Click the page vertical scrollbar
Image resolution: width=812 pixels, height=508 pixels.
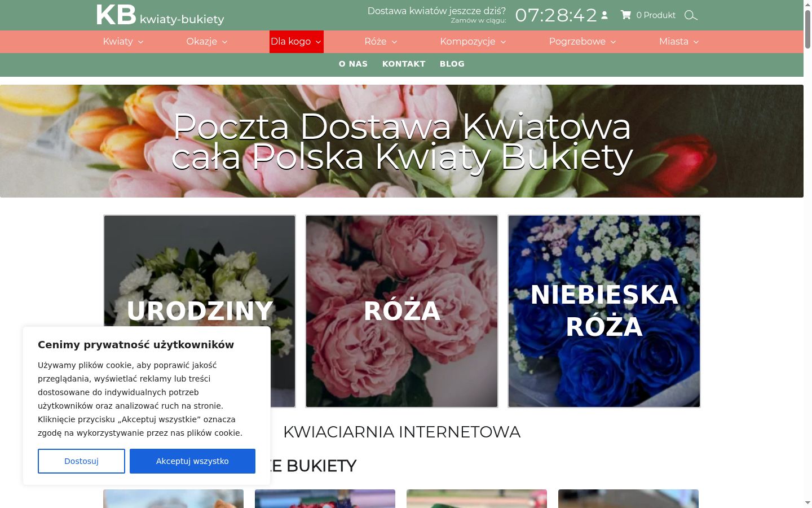click(807, 254)
